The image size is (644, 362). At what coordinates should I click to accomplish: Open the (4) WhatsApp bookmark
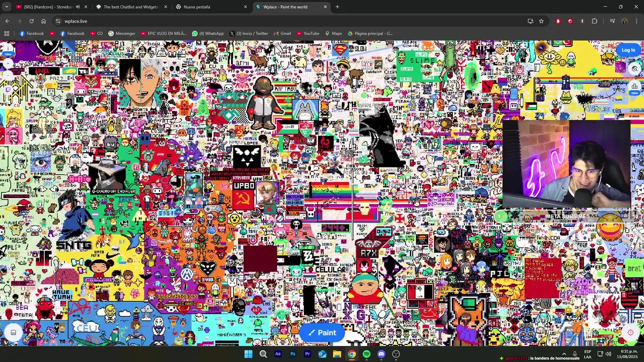(208, 34)
